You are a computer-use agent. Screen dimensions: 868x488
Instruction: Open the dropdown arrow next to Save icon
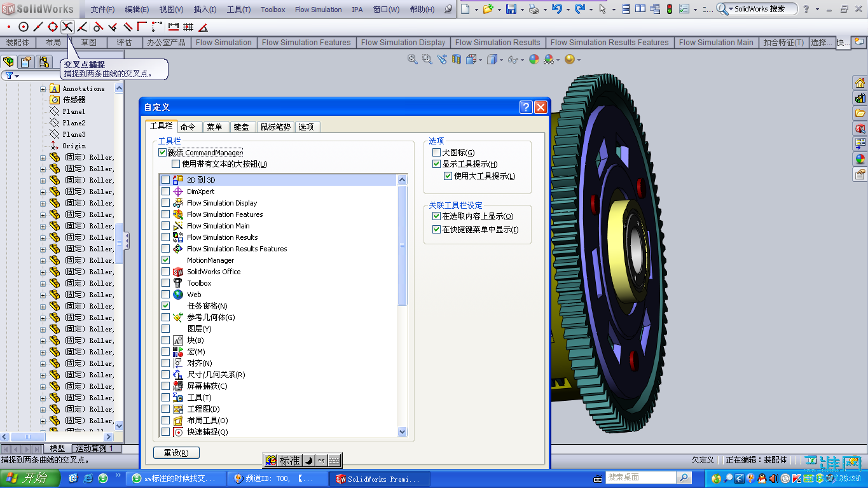[x=521, y=10]
